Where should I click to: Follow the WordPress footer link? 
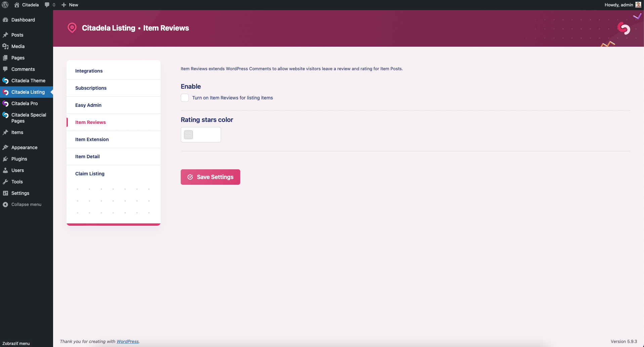point(128,342)
